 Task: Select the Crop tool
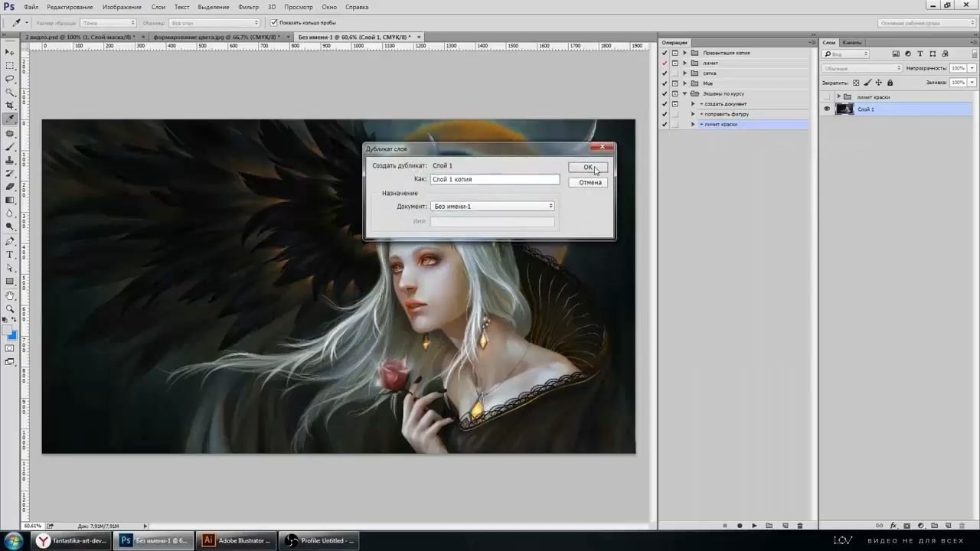coord(10,106)
